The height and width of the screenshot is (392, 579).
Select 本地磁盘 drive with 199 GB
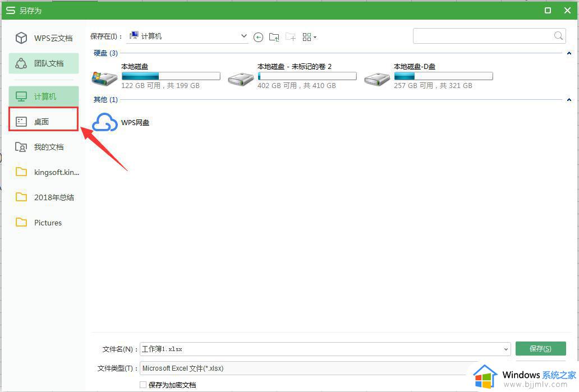coord(156,76)
